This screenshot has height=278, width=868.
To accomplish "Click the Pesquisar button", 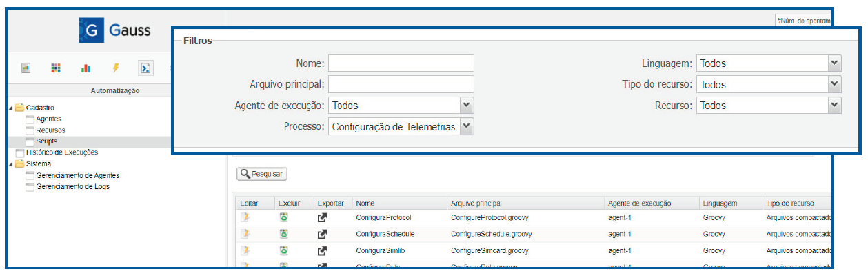I will click(x=262, y=175).
